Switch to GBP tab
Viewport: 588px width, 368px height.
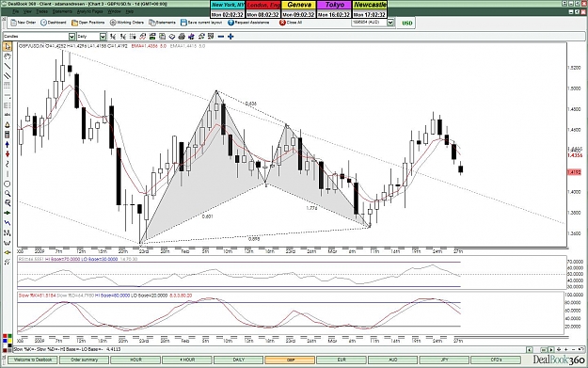click(290, 360)
